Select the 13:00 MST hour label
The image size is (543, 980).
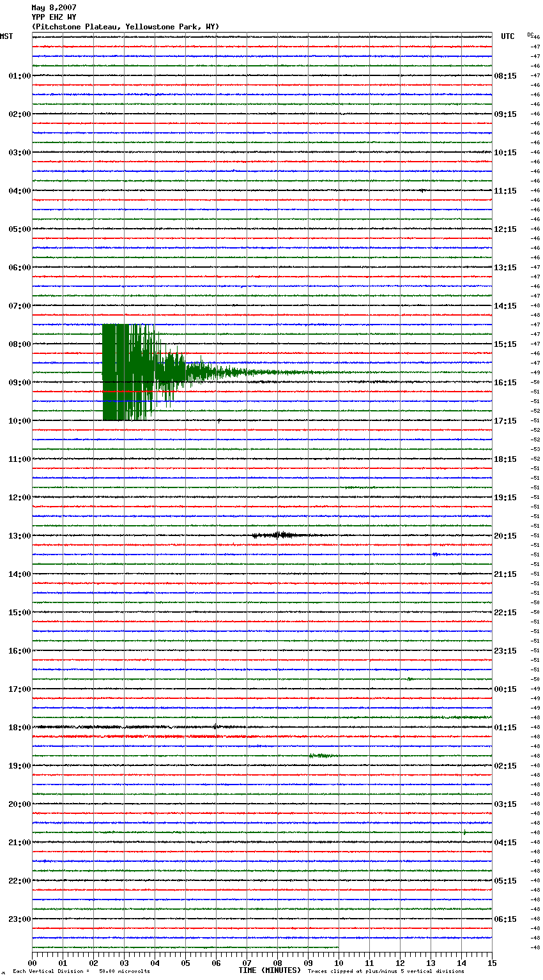click(x=20, y=536)
